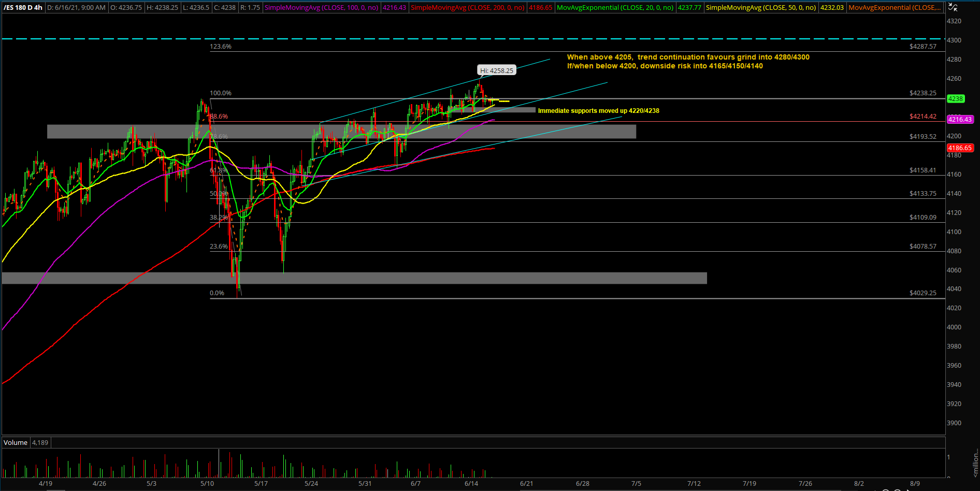The image size is (980, 491).
Task: Select the SimpleMovingAvg 200 study label
Action: click(x=467, y=8)
